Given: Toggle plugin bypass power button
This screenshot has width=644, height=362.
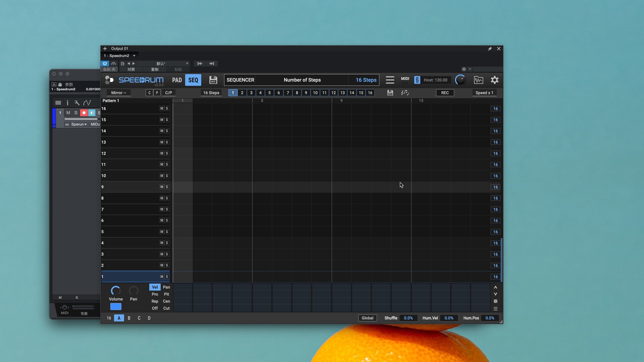Looking at the screenshot, I should pos(105,63).
